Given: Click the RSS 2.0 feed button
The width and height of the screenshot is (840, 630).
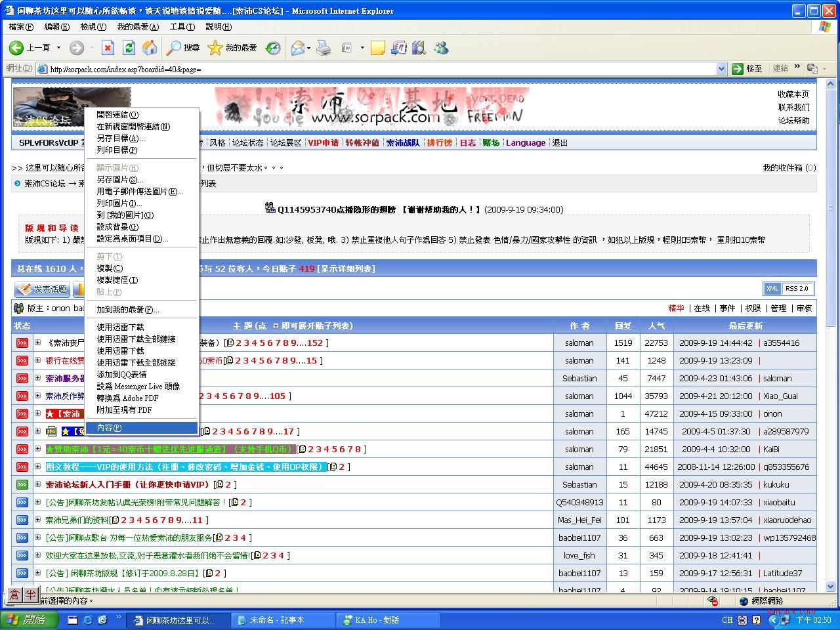Looking at the screenshot, I should 797,289.
